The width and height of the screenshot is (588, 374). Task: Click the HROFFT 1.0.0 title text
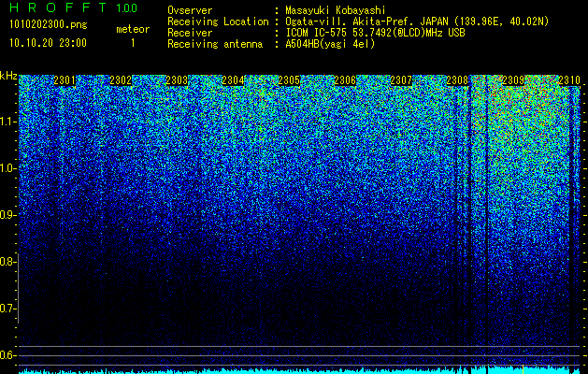click(x=73, y=7)
